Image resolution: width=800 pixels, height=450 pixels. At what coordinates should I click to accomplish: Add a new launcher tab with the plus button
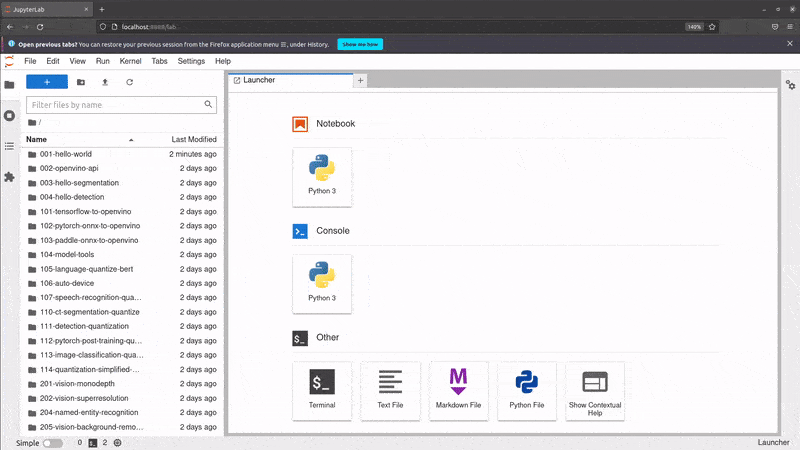pyautogui.click(x=360, y=81)
